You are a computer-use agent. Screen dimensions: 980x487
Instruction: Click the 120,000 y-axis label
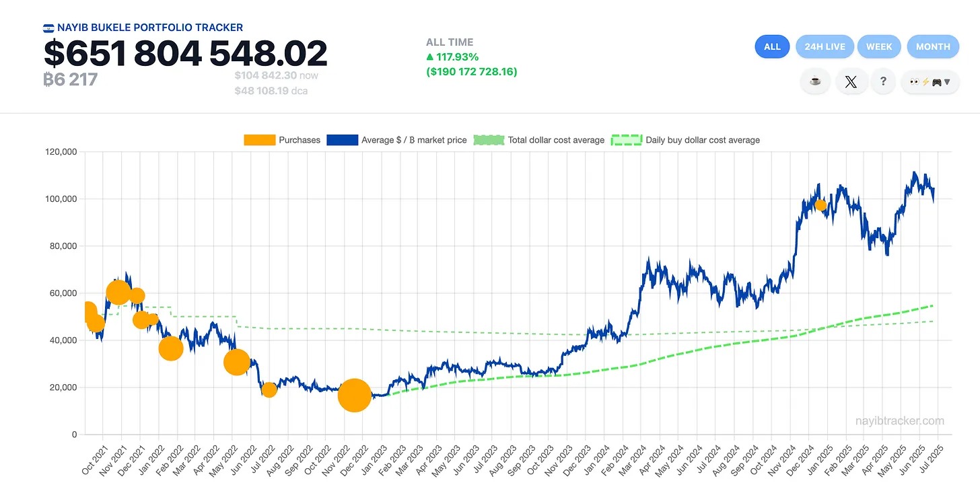(x=60, y=152)
